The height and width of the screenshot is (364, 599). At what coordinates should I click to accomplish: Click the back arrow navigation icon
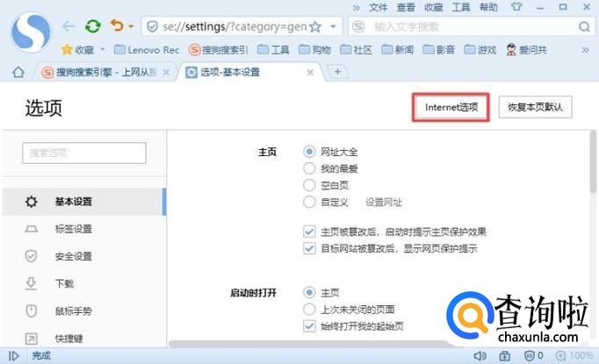[69, 26]
